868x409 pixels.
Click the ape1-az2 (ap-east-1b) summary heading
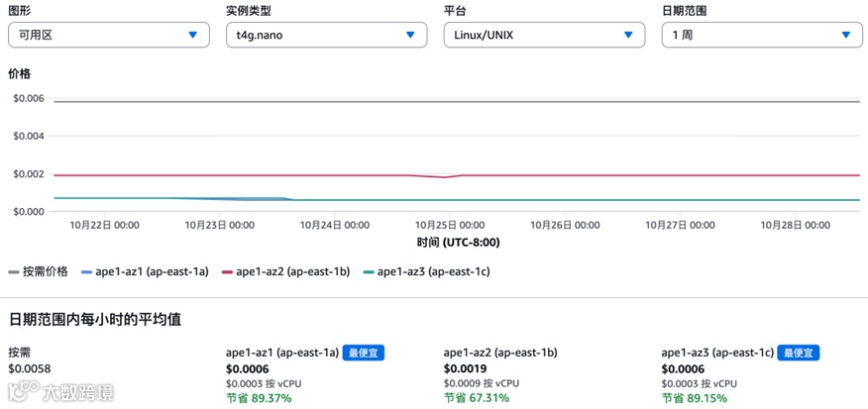coord(500,353)
